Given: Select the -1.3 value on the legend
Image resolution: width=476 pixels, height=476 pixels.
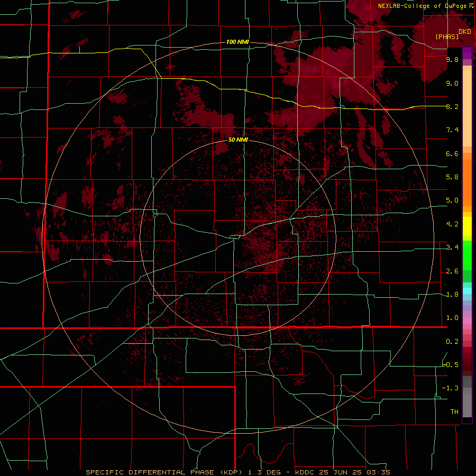Looking at the screenshot, I should point(451,388).
